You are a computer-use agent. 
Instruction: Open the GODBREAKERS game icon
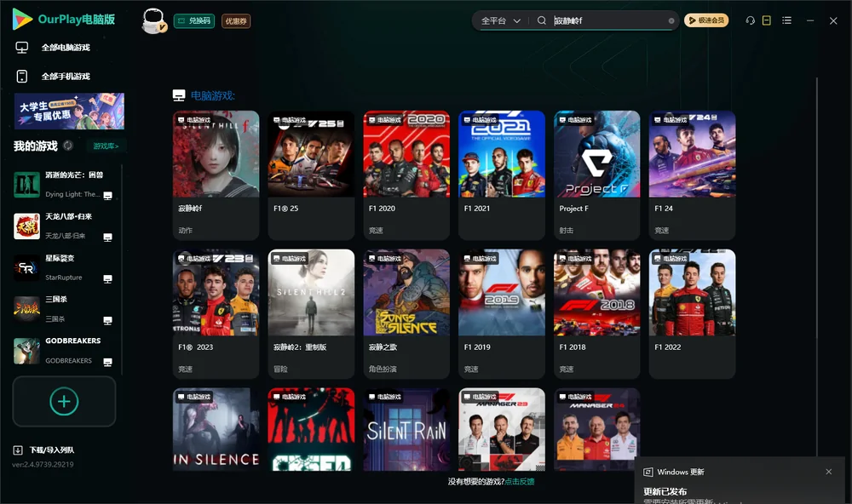click(26, 352)
